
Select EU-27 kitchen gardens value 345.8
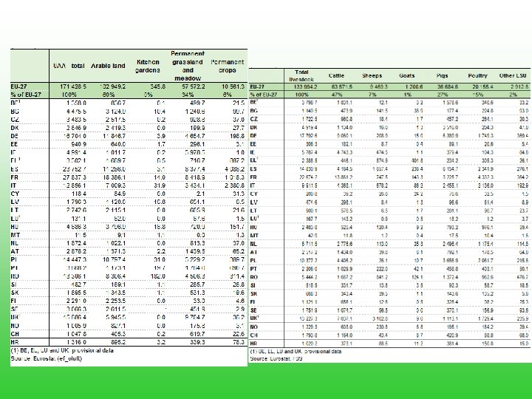(158, 87)
